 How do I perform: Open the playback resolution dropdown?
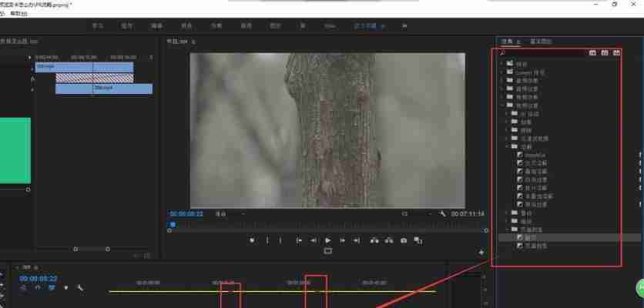click(x=417, y=213)
